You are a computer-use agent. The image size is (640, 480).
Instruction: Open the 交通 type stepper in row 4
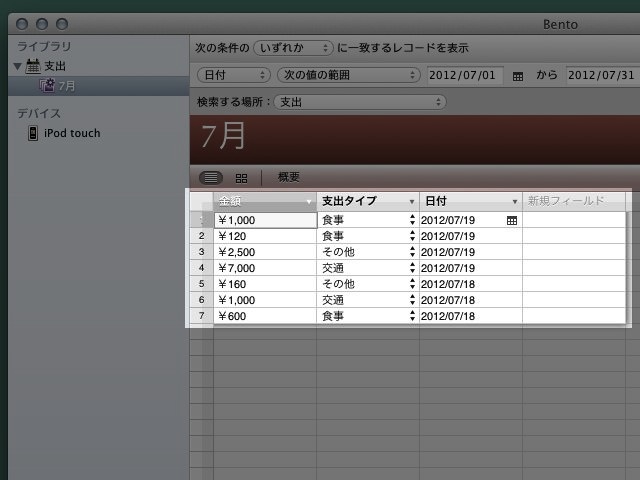click(x=412, y=268)
